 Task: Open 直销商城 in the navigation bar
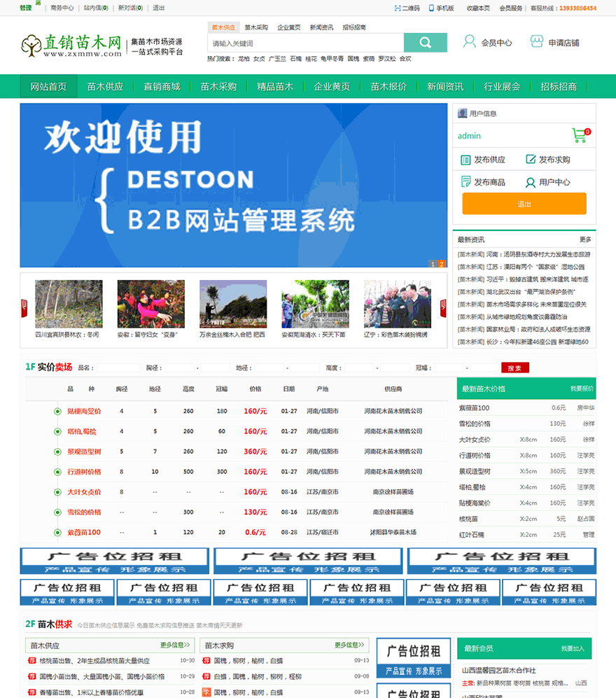pyautogui.click(x=162, y=86)
